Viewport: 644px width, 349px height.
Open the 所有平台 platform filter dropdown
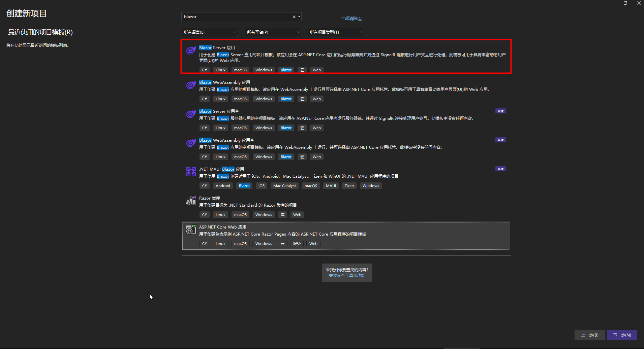273,32
